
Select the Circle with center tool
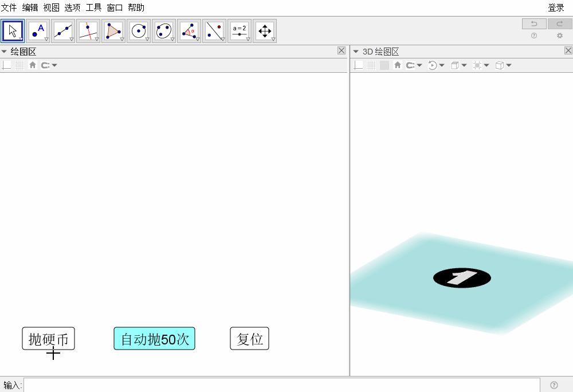tap(139, 31)
